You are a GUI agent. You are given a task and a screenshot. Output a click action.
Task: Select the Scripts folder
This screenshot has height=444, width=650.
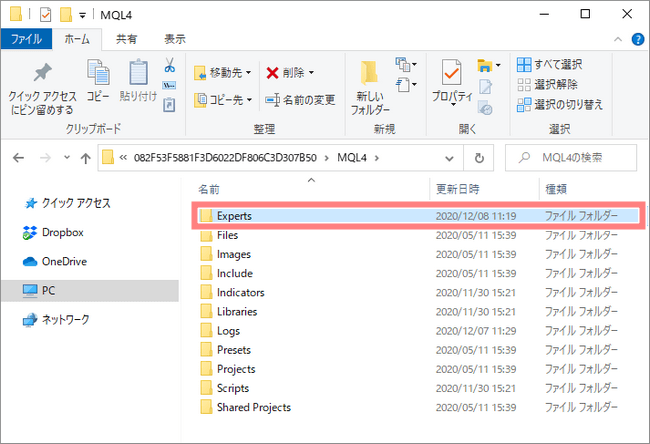pos(418,388)
